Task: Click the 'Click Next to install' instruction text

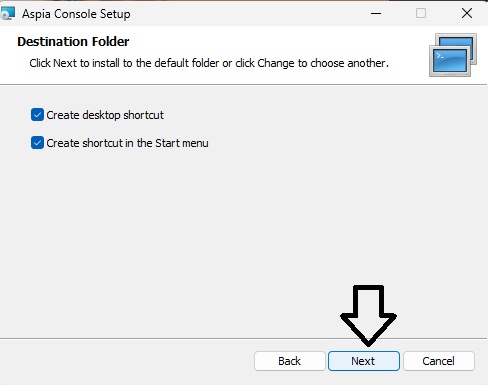Action: (209, 63)
